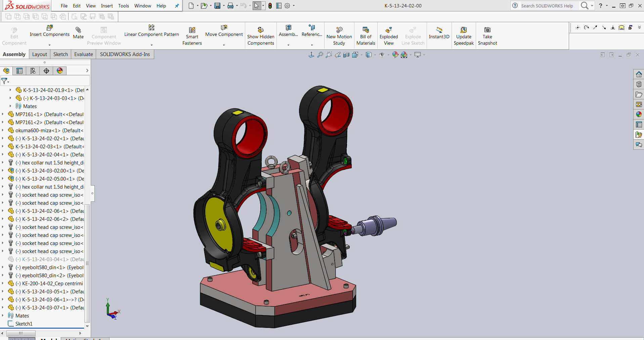The height and width of the screenshot is (340, 644).
Task: Open PropertyManager tab icon
Action: point(19,71)
